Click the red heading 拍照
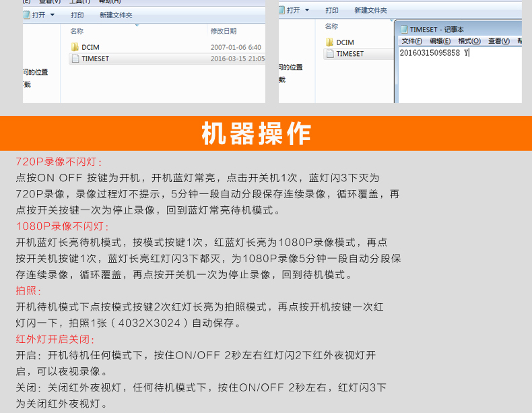 point(28,290)
